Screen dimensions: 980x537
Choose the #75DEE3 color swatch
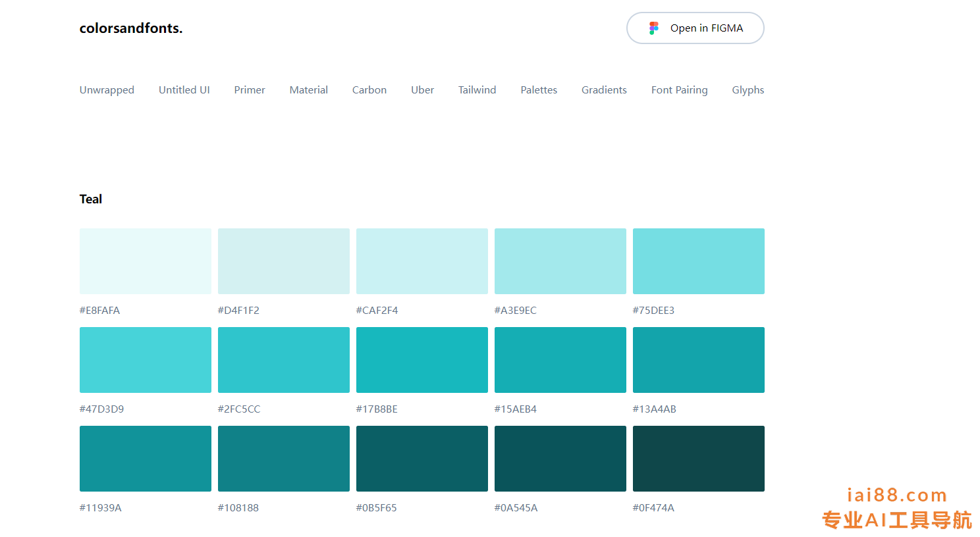coord(699,261)
